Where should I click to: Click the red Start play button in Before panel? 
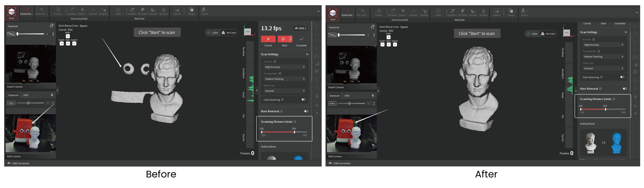click(283, 39)
